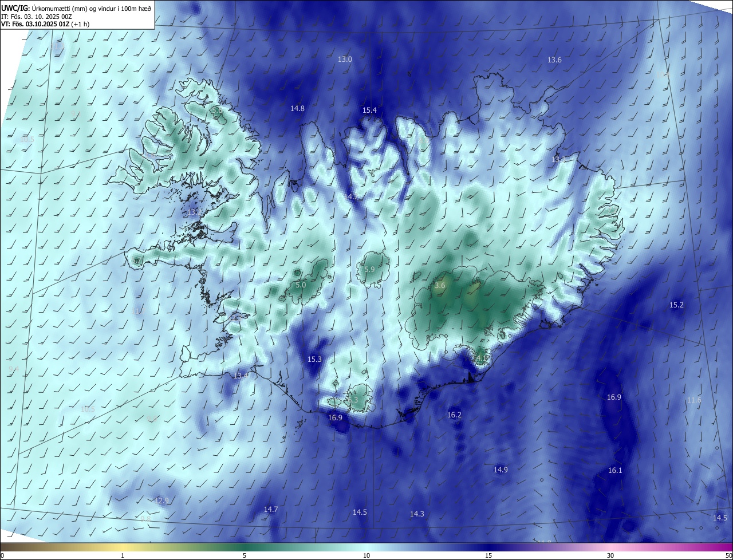
Task: Click the color scale tick label 30
Action: click(610, 555)
